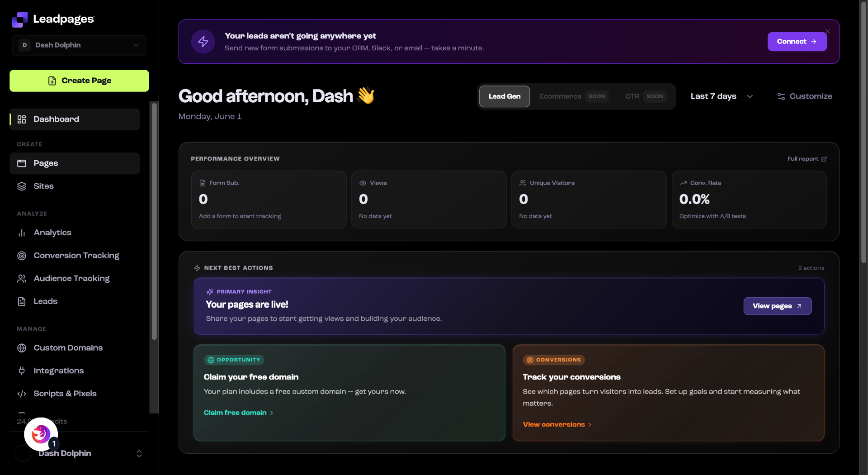Click the Analytics bar chart icon

[x=22, y=233]
